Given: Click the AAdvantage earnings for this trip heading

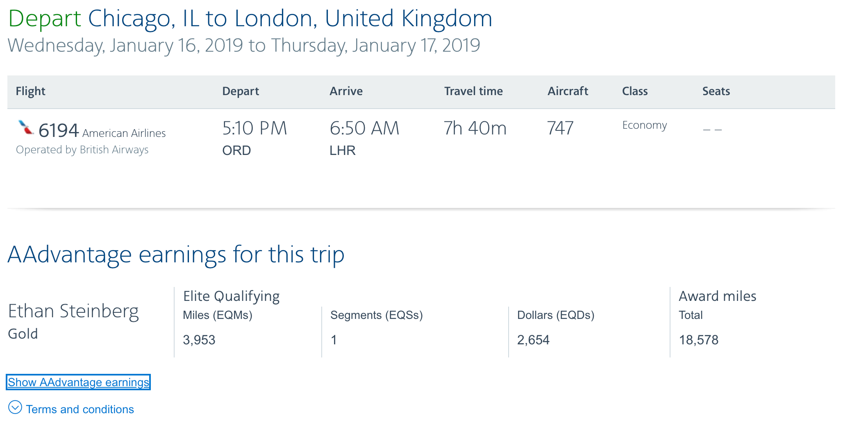Looking at the screenshot, I should (x=176, y=255).
